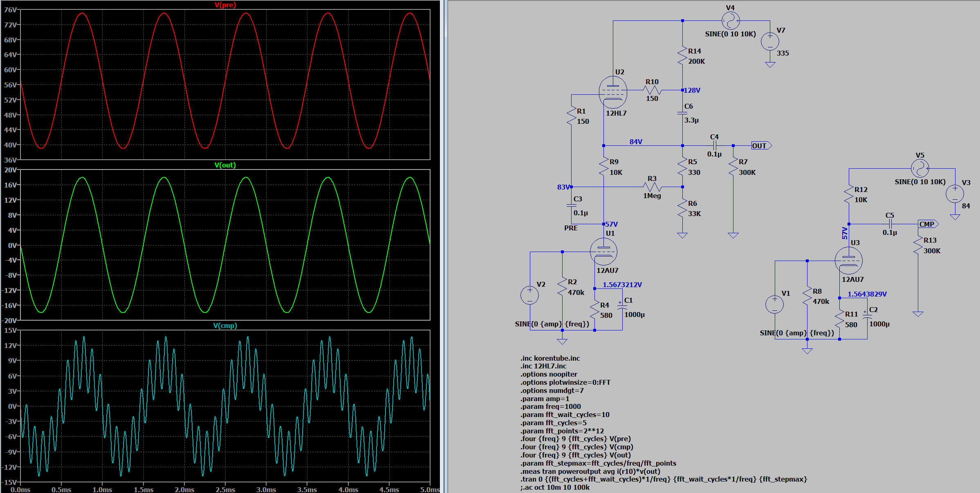Click the C5 capacitor symbol

click(x=890, y=224)
